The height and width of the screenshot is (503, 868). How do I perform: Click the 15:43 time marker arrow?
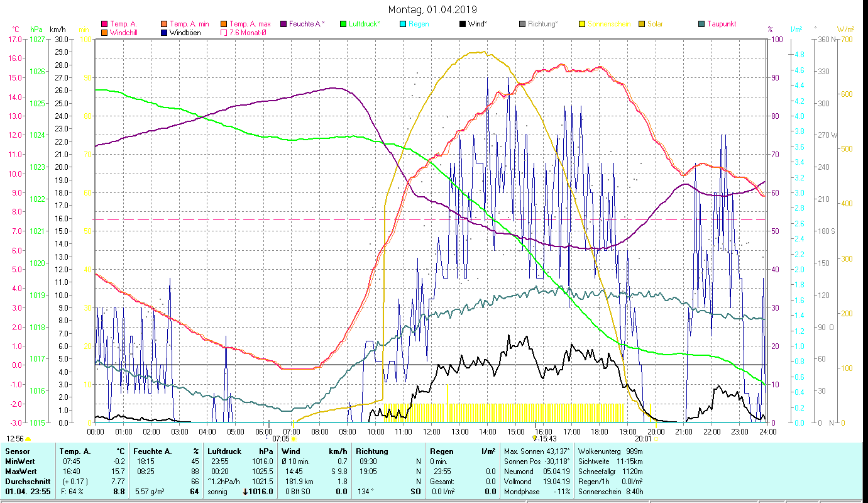click(x=534, y=438)
